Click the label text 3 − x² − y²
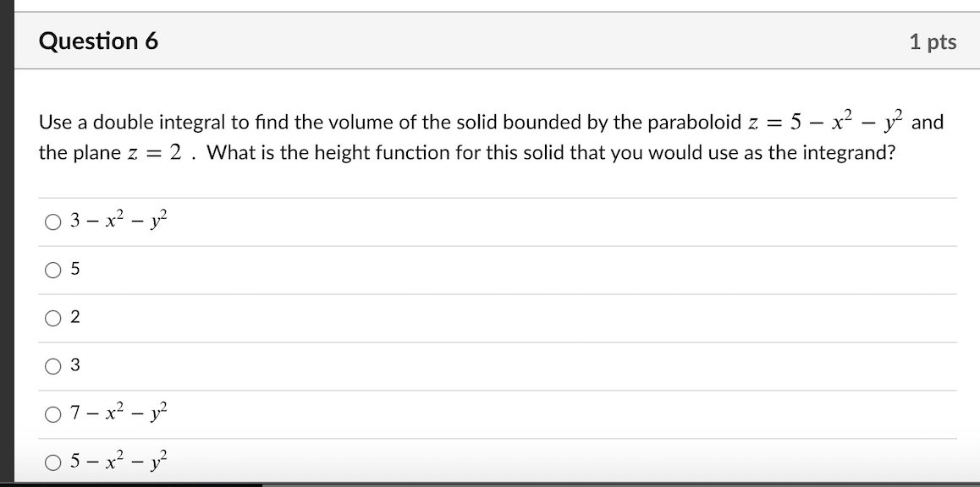Screen dimensions: 980x487 [x=118, y=220]
